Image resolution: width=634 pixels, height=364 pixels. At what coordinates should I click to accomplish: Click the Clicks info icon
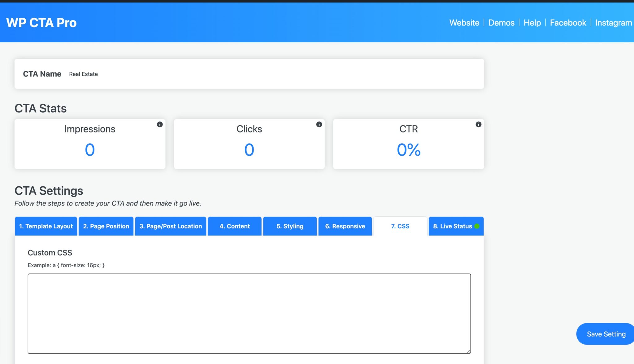pyautogui.click(x=319, y=125)
